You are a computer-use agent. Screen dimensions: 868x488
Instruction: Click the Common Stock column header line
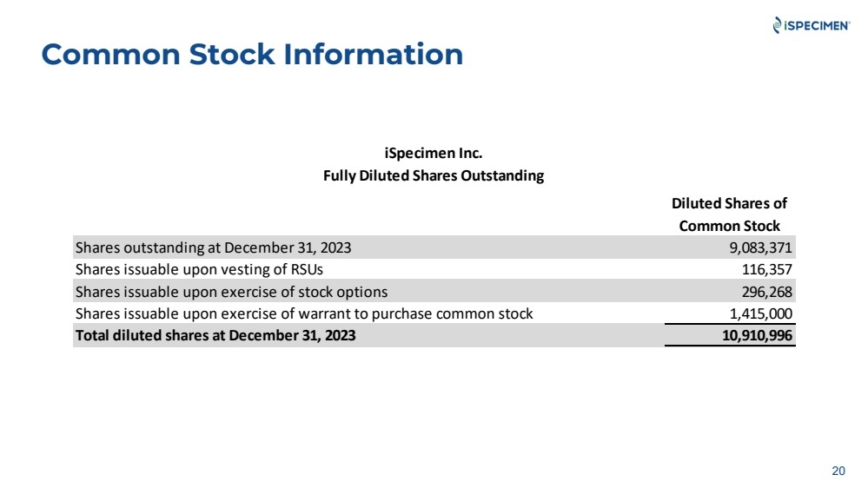click(729, 226)
